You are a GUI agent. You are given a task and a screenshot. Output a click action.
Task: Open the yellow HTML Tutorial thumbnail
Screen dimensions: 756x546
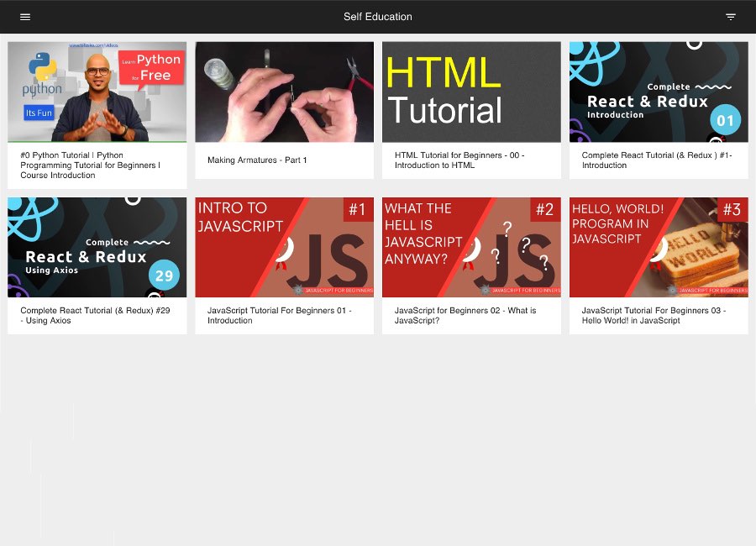tap(471, 92)
